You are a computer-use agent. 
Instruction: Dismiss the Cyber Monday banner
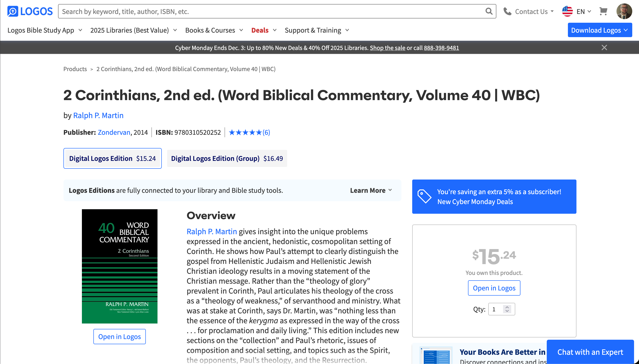(x=604, y=47)
